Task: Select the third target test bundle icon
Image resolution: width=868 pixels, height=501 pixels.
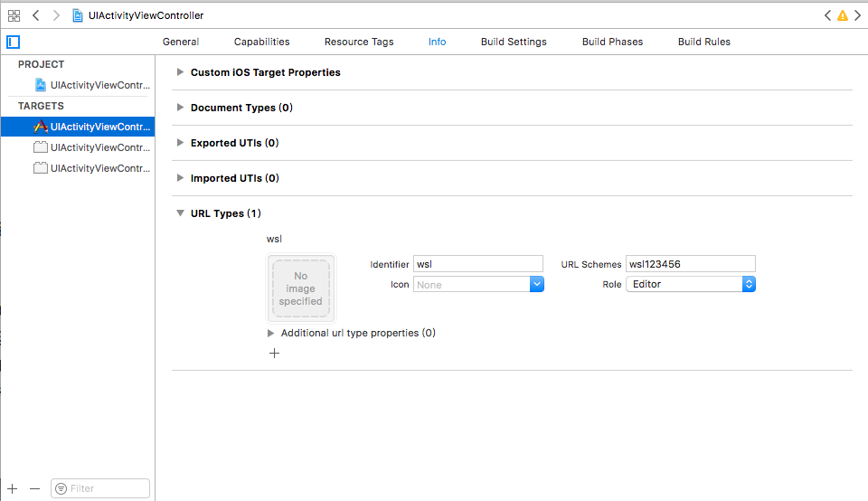Action: point(41,167)
